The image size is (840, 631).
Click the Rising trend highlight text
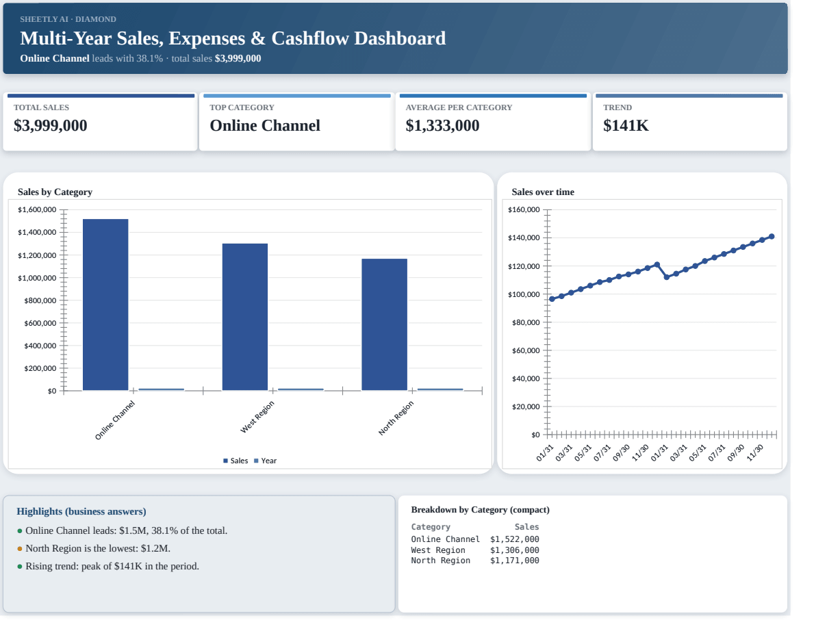click(x=112, y=566)
